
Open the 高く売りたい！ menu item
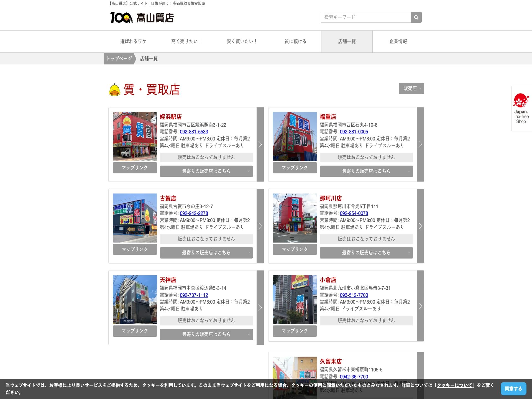pos(186,42)
